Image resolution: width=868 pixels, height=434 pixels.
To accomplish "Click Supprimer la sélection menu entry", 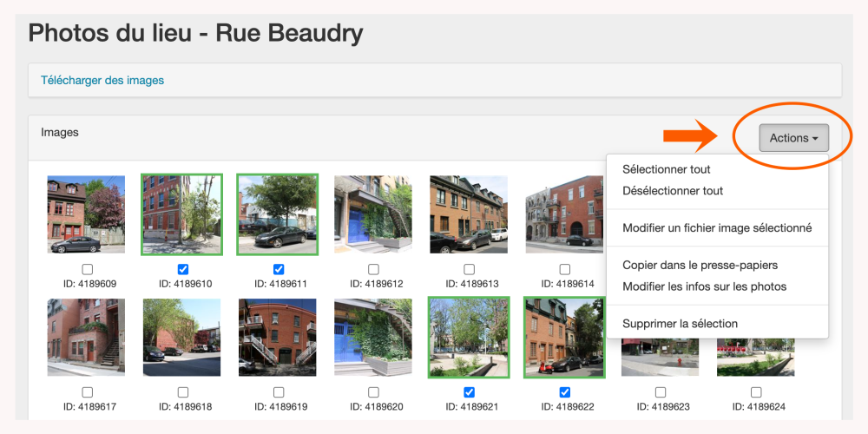I will tap(680, 324).
